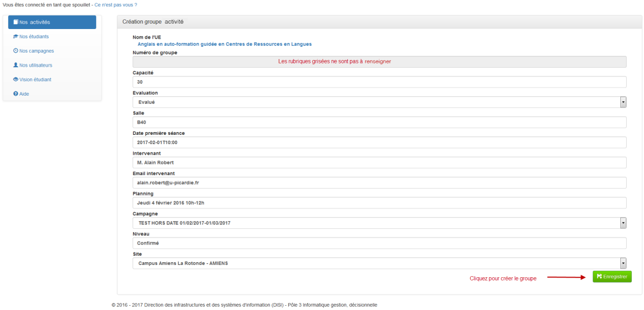This screenshot has width=644, height=310.
Task: Follow the "Ce n'est pas vous ?" link
Action: 115,4
